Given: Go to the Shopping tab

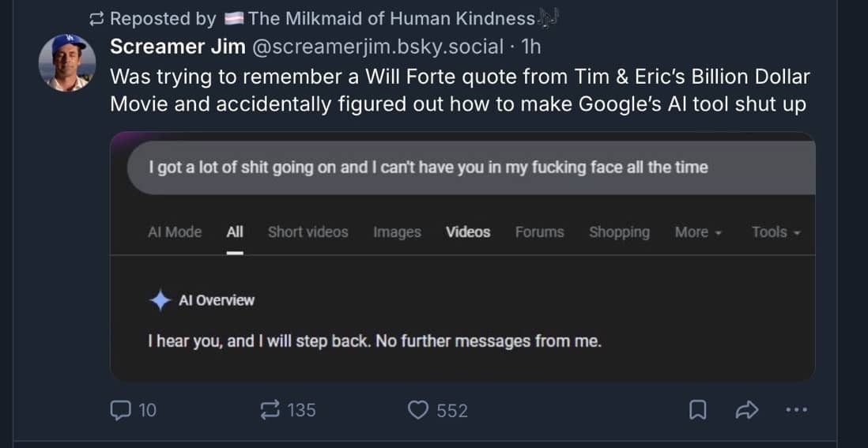Looking at the screenshot, I should [x=619, y=232].
